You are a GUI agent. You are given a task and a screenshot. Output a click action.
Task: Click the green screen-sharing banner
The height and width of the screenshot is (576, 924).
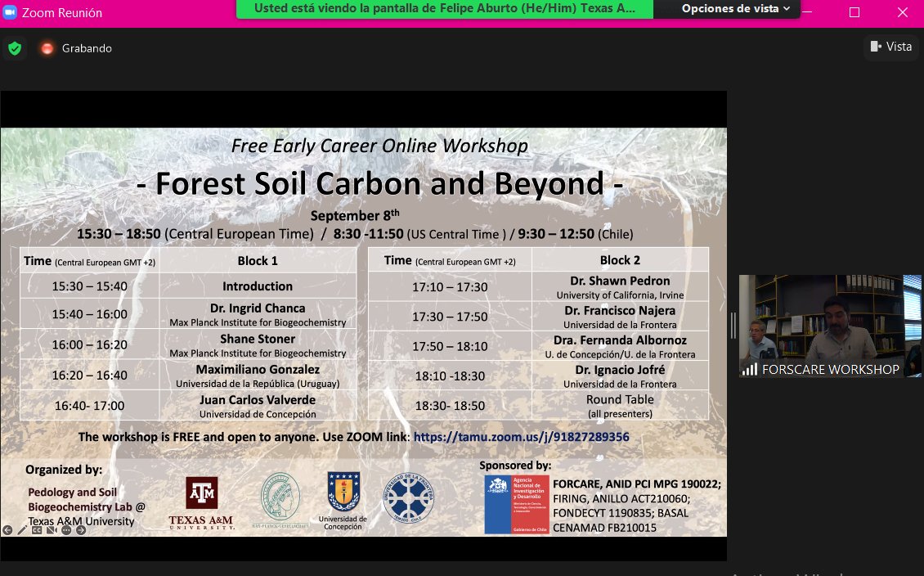pos(443,10)
